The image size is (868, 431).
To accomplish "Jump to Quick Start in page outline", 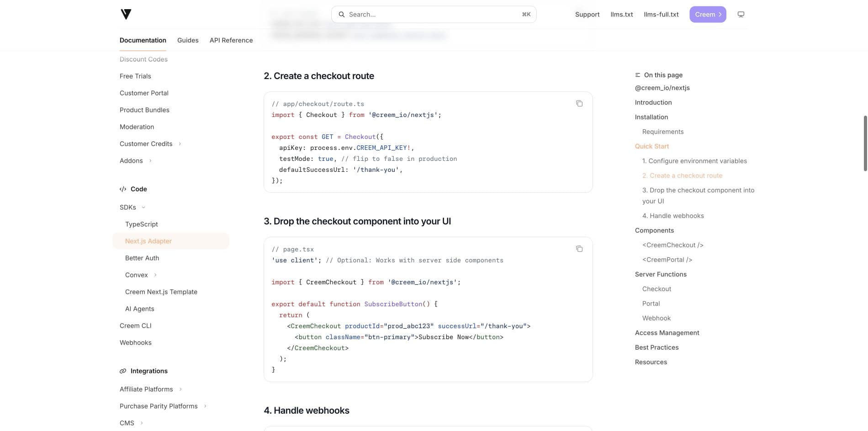I will (x=652, y=146).
